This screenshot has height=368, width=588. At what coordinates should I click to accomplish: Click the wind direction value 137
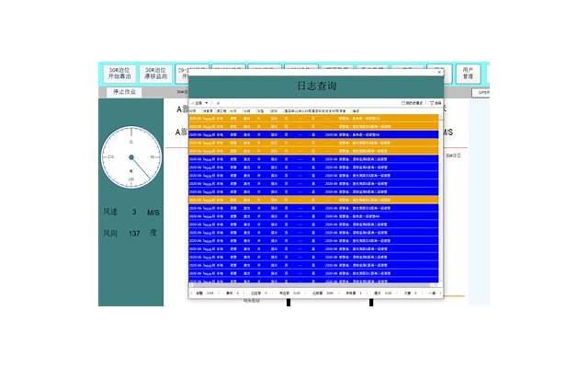pyautogui.click(x=134, y=233)
